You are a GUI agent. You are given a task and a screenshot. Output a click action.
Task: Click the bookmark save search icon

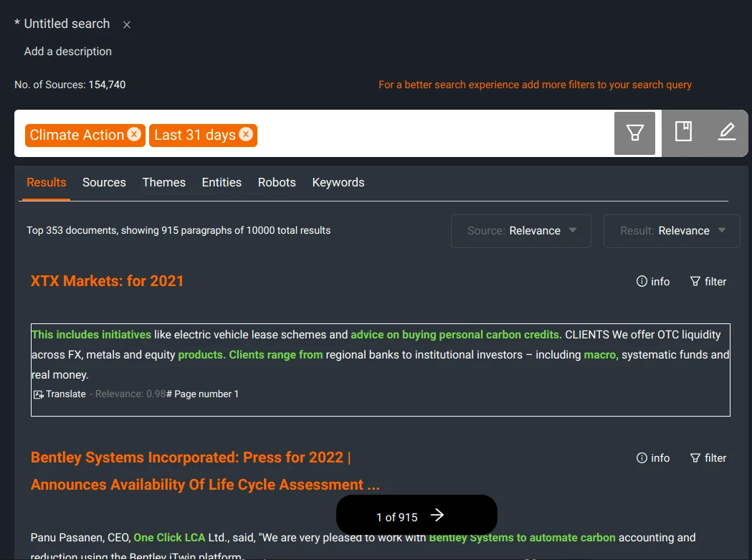click(683, 132)
